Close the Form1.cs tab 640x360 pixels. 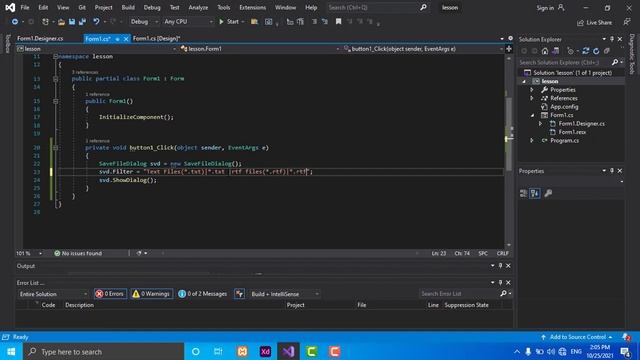pos(126,39)
